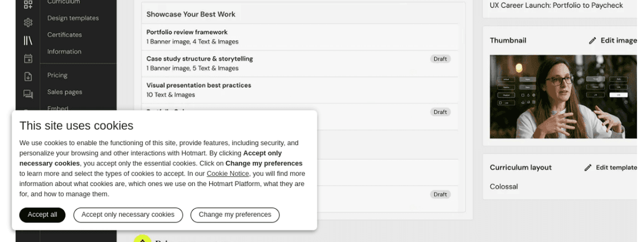Screen dimensions: 644x242
Task: Click Change my preferences button
Action: (235, 215)
